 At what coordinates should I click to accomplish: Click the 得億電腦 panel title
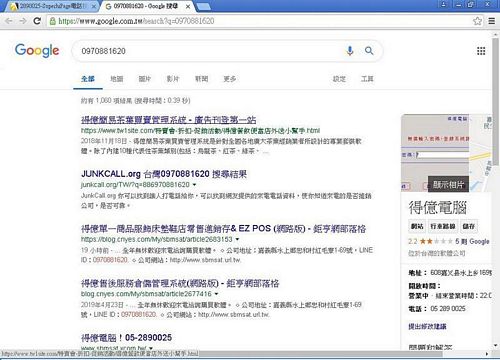[437, 208]
